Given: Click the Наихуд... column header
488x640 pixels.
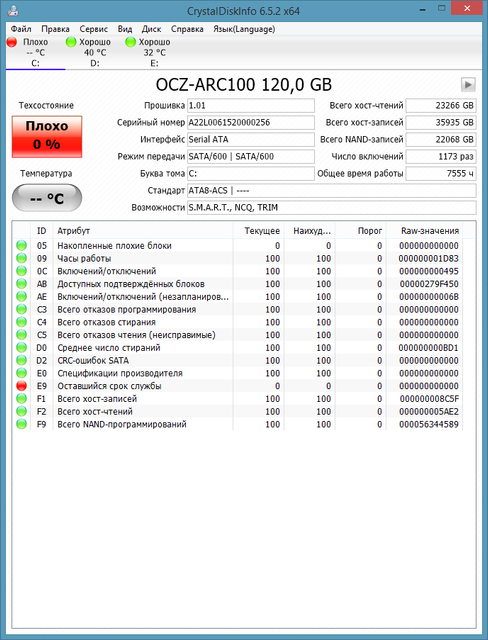Looking at the screenshot, I should (310, 231).
